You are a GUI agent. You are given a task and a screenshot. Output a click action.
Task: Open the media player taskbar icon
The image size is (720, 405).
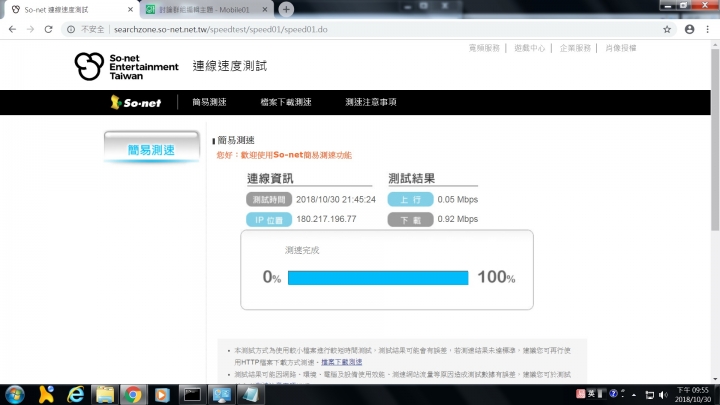(x=162, y=395)
